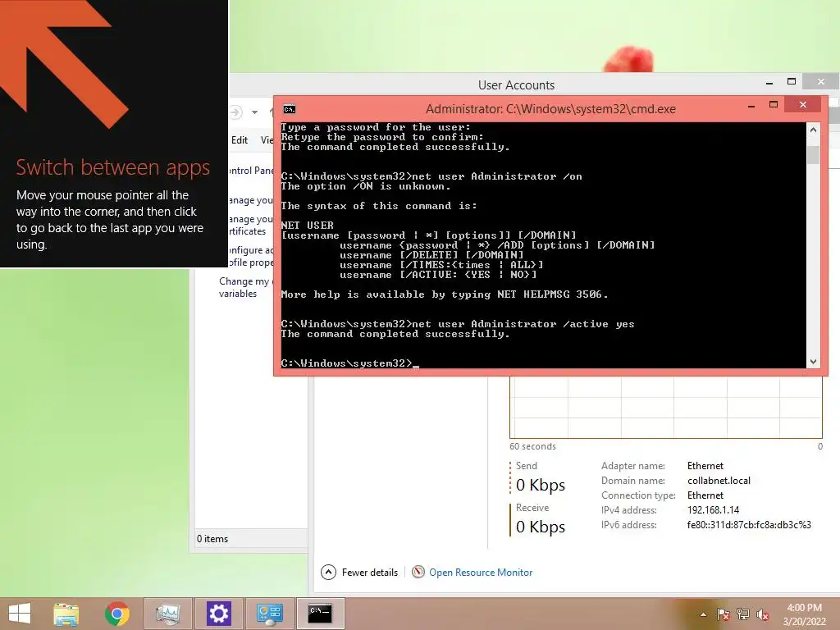Click the User Accounts window title
840x630 pixels.
(516, 85)
